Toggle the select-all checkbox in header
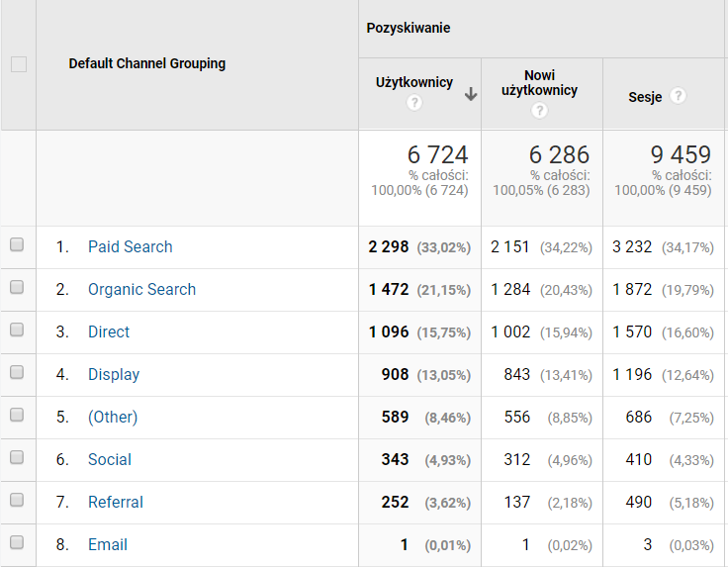This screenshot has height=567, width=728. tap(18, 64)
